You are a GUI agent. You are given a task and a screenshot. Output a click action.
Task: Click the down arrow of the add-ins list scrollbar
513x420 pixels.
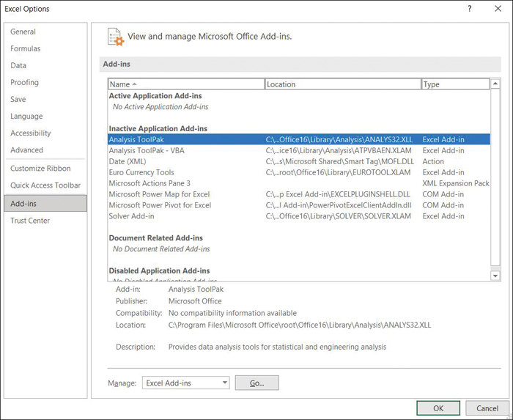[x=495, y=276]
